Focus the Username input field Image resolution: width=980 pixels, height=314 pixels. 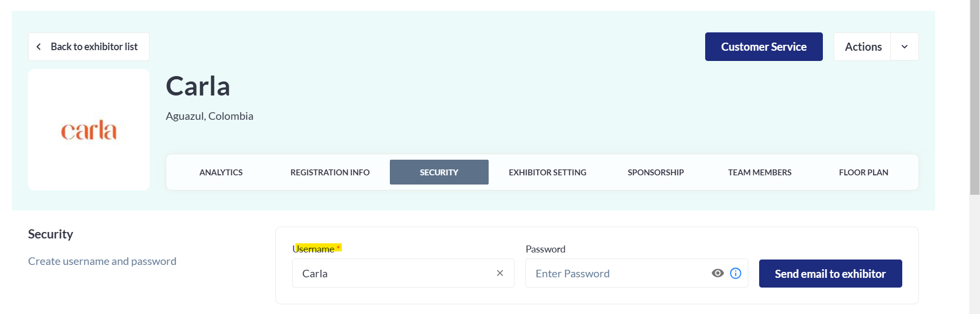point(403,273)
